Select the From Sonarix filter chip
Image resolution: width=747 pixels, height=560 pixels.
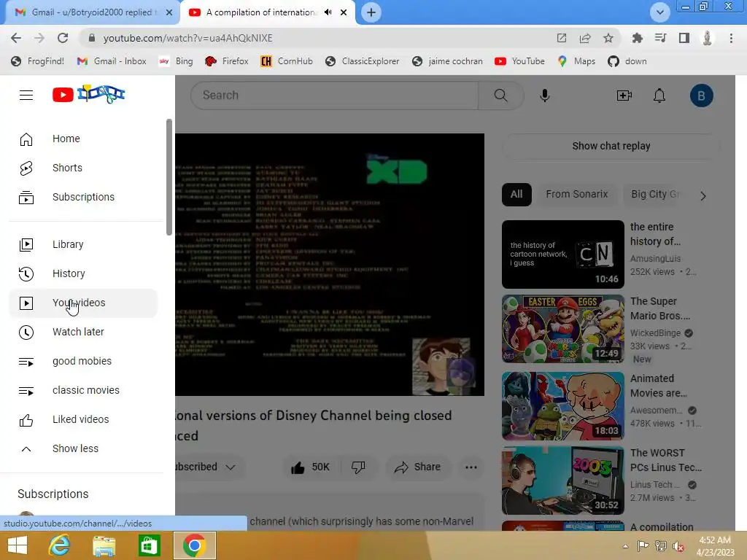(576, 194)
